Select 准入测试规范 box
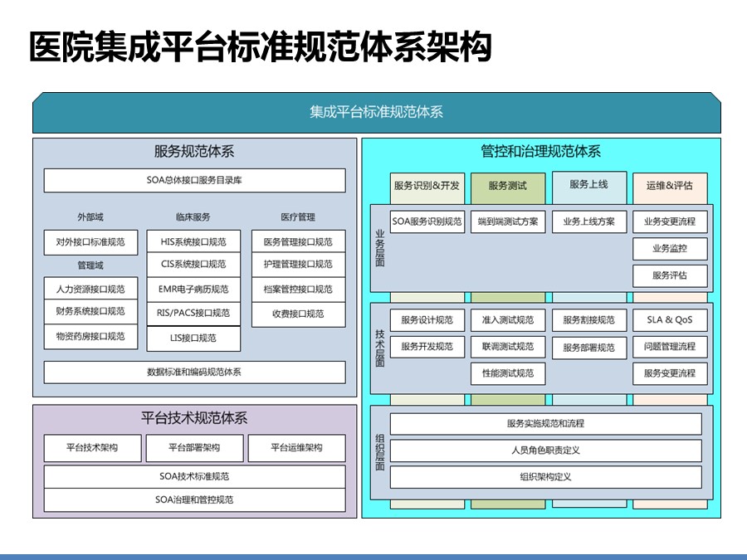Viewport: 747px width, 560px height. pyautogui.click(x=508, y=320)
